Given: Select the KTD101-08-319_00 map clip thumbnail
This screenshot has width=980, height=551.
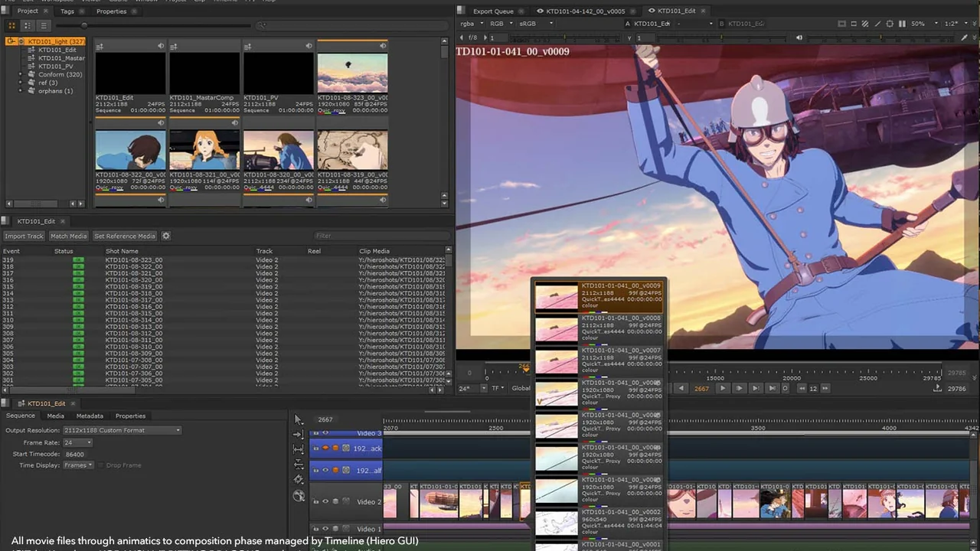Looking at the screenshot, I should click(x=352, y=149).
